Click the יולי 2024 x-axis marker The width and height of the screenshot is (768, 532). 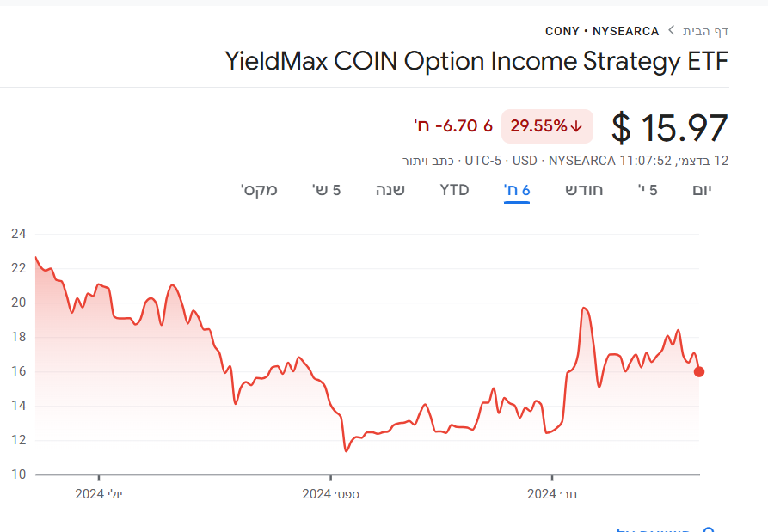point(99,494)
